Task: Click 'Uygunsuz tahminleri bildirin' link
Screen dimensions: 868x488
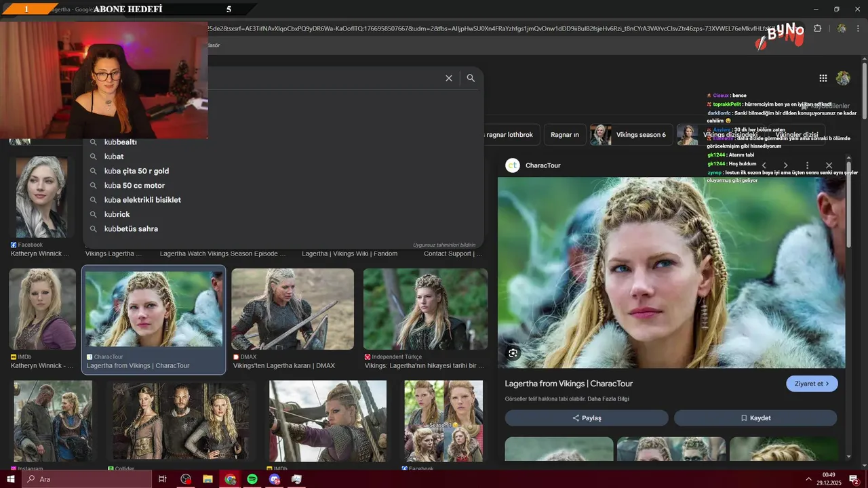Action: coord(444,245)
